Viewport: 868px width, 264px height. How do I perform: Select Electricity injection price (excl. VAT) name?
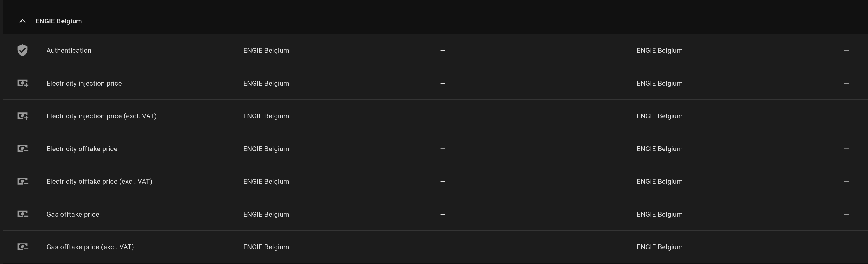[101, 116]
